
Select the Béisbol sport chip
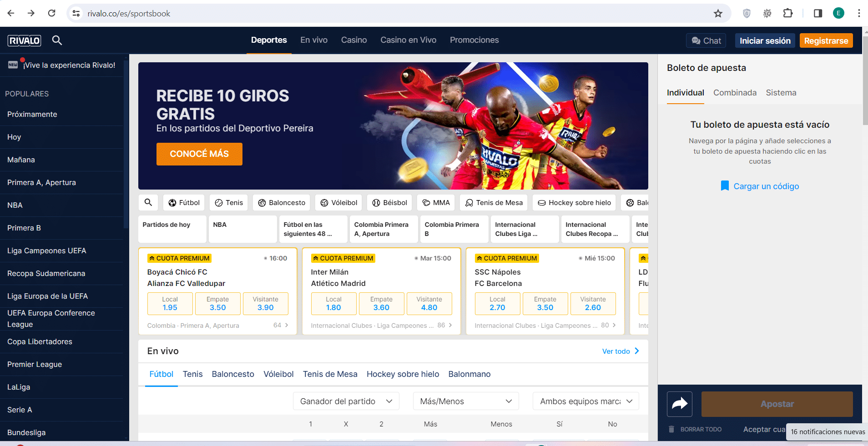click(x=389, y=203)
